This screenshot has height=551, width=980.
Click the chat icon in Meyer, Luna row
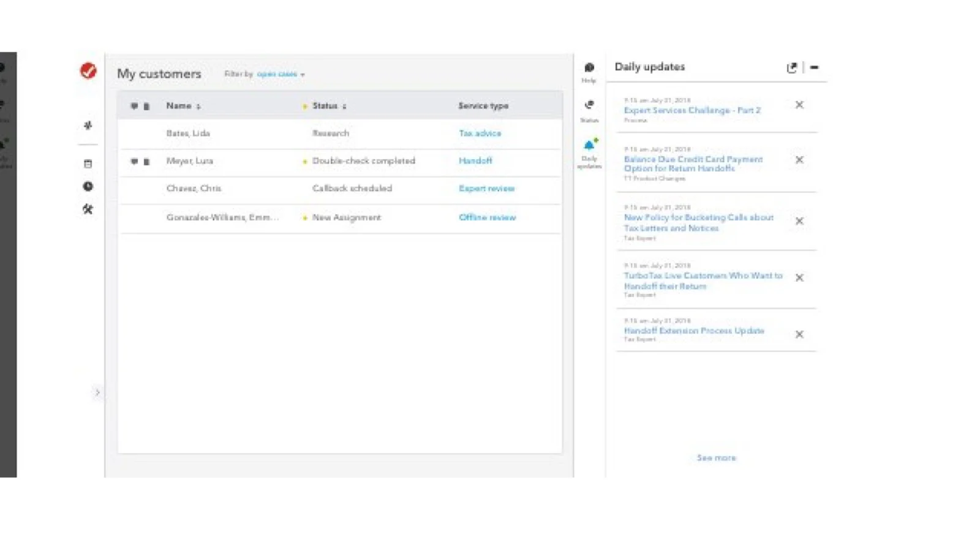pyautogui.click(x=134, y=161)
